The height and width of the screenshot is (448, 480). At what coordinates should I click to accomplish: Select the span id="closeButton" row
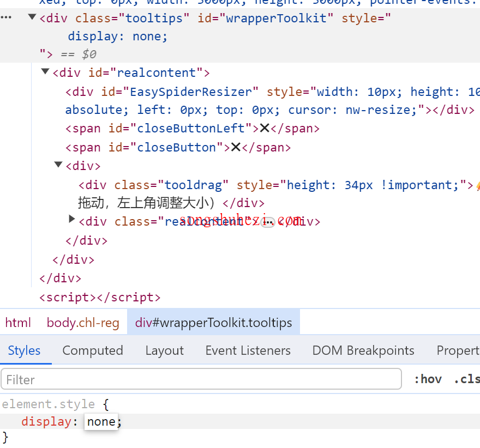[178, 147]
